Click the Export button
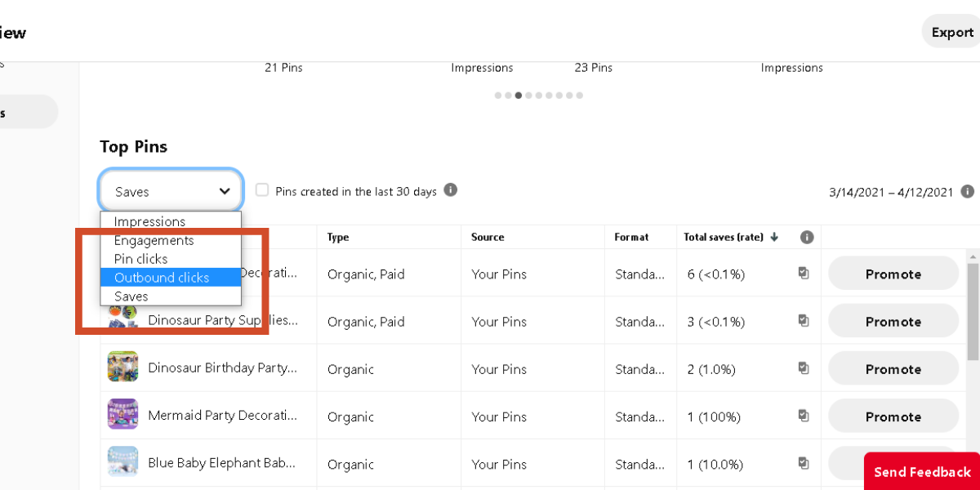 coord(951,32)
